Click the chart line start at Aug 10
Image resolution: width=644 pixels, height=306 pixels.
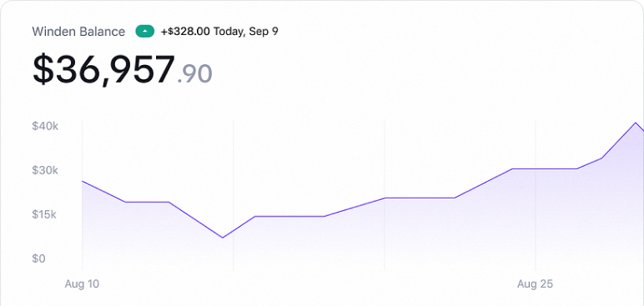point(82,181)
